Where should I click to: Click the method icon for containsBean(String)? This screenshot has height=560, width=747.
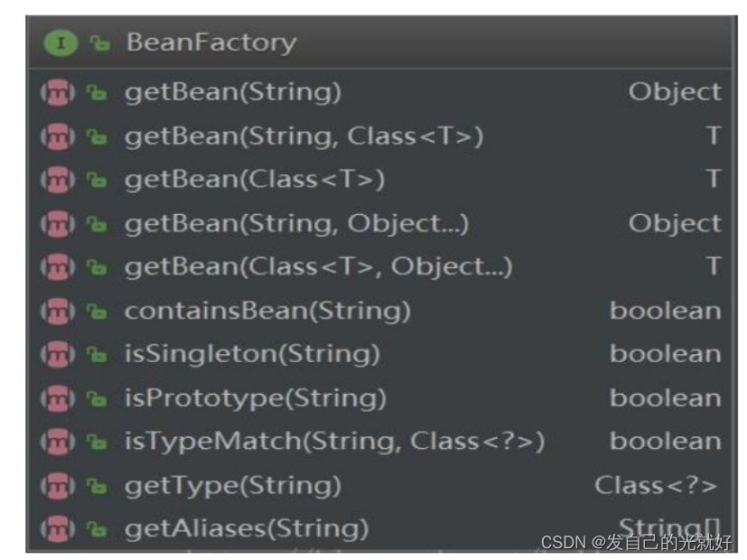pos(58,312)
